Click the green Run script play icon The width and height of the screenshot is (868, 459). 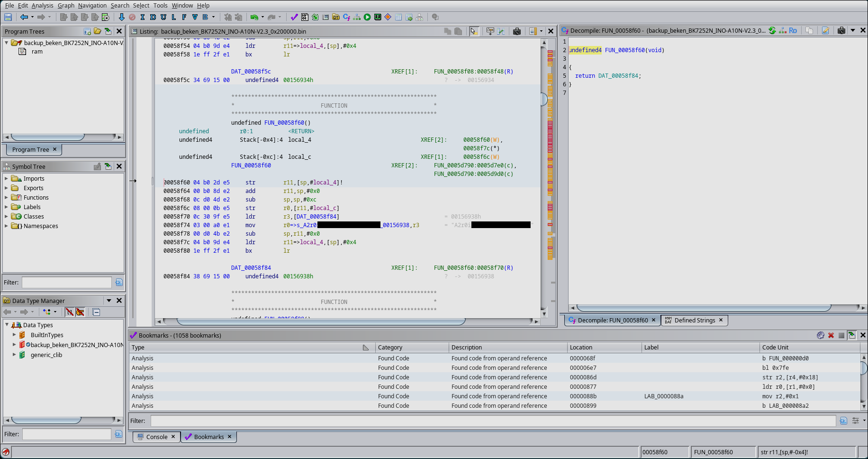tap(367, 17)
